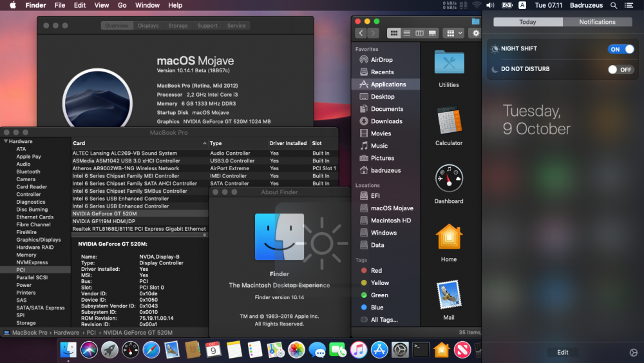Open the Support tab in About This Mac

207,26
